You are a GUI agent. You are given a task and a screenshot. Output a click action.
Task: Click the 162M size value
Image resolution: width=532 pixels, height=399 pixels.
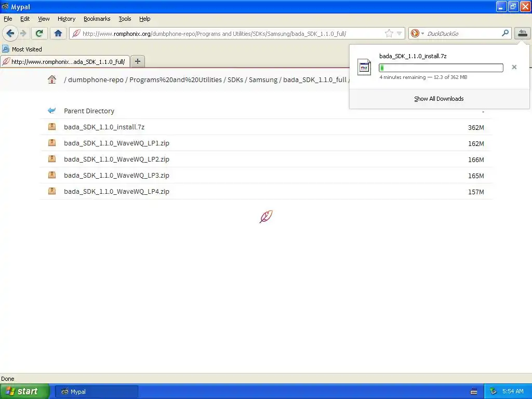click(476, 143)
